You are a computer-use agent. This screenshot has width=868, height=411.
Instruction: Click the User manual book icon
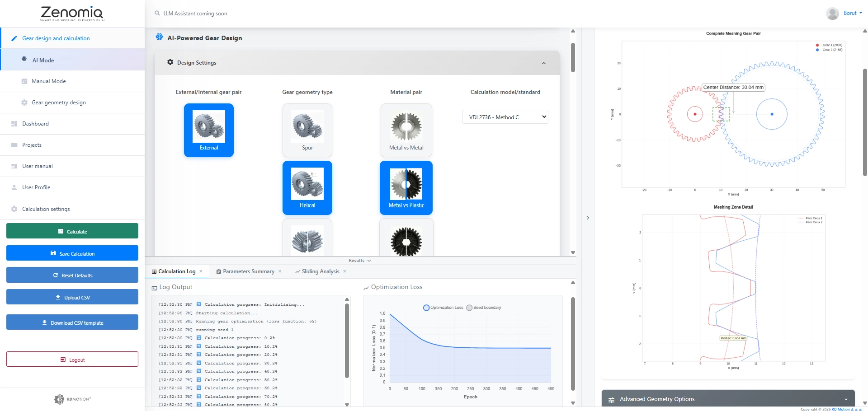[14, 166]
